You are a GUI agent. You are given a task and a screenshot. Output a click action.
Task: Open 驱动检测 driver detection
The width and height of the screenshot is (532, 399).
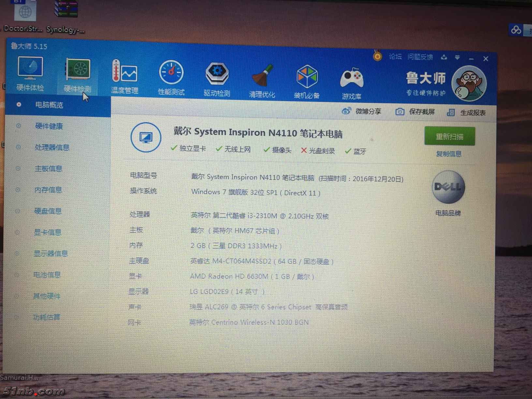[x=217, y=80]
